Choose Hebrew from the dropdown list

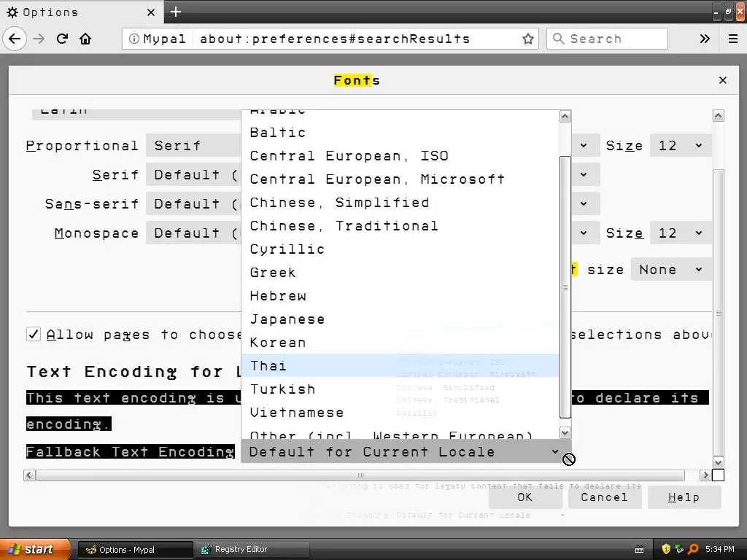tap(400, 296)
